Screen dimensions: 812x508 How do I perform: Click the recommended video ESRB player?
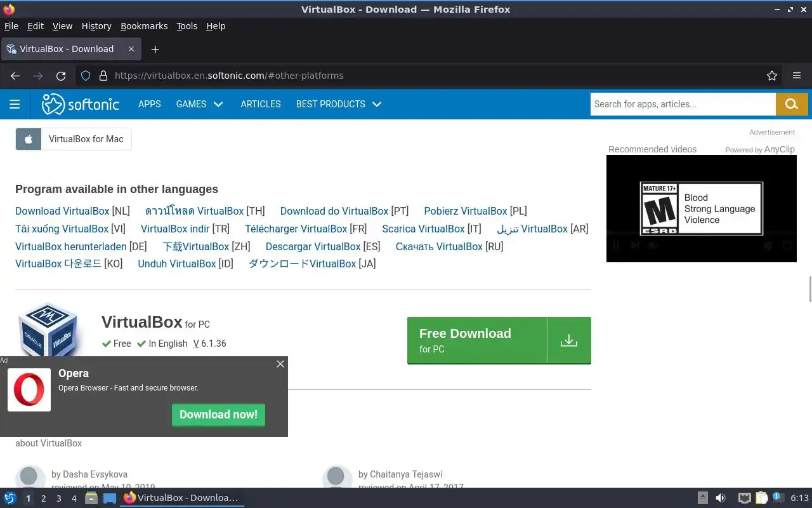pos(702,208)
